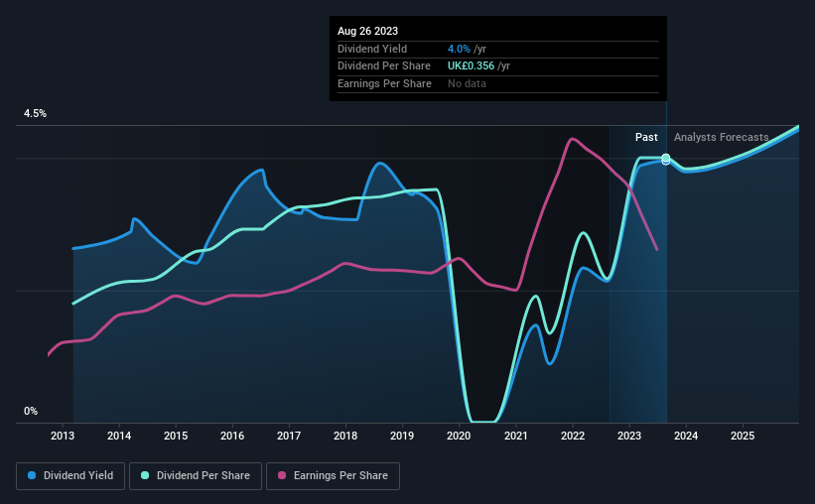
Task: Click the 'Aug 26 2023' tooltip date
Action: [x=367, y=31]
